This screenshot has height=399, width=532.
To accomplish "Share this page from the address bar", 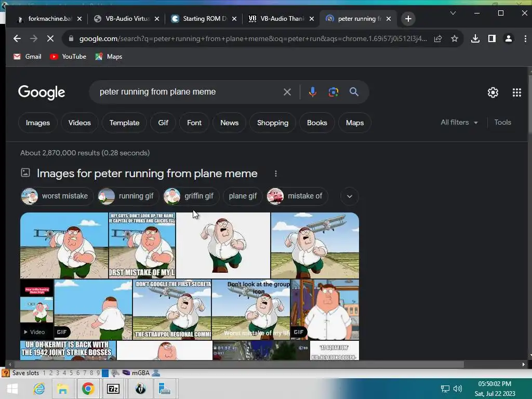I will click(x=437, y=38).
